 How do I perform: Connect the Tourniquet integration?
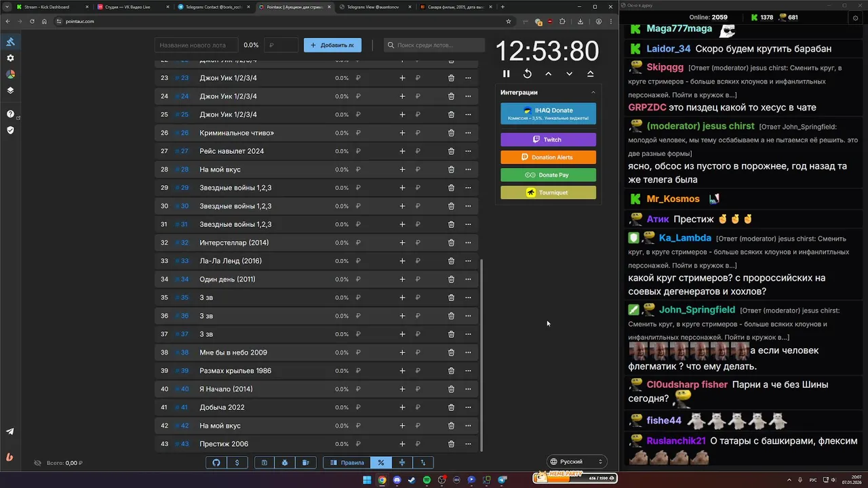[548, 192]
